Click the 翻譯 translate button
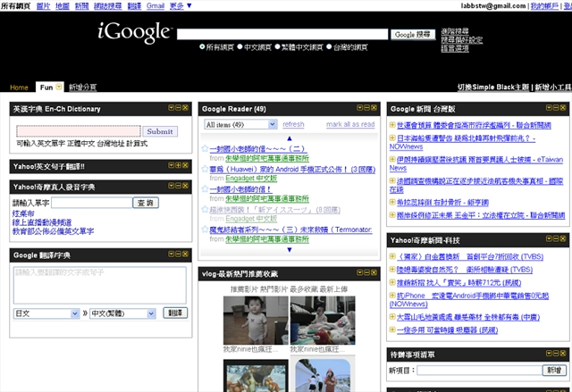Image resolution: width=572 pixels, height=392 pixels. 175,313
